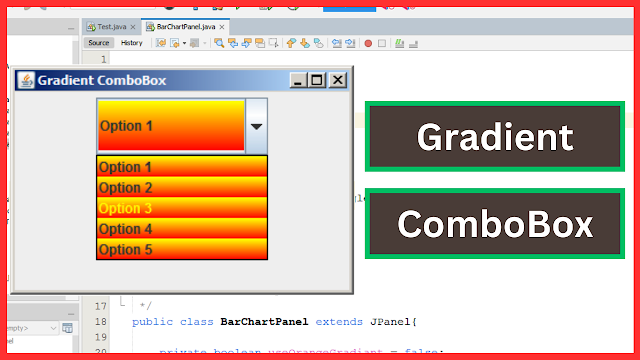Viewport: 640px width, 360px height.
Task: Pick Option 5 from the dropdown list
Action: [182, 249]
